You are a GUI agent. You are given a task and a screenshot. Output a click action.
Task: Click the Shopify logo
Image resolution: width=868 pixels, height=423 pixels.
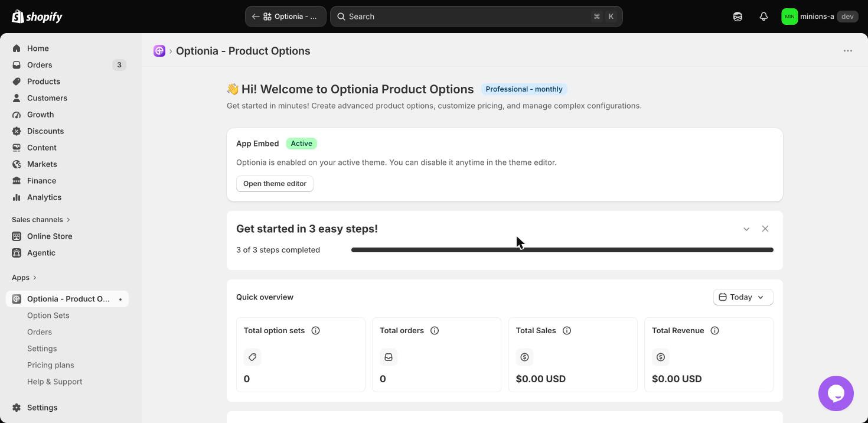(37, 17)
